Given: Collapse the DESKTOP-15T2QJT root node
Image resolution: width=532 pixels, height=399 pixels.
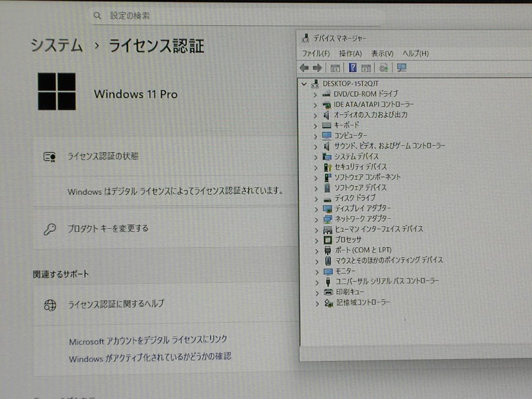Looking at the screenshot, I should 304,83.
